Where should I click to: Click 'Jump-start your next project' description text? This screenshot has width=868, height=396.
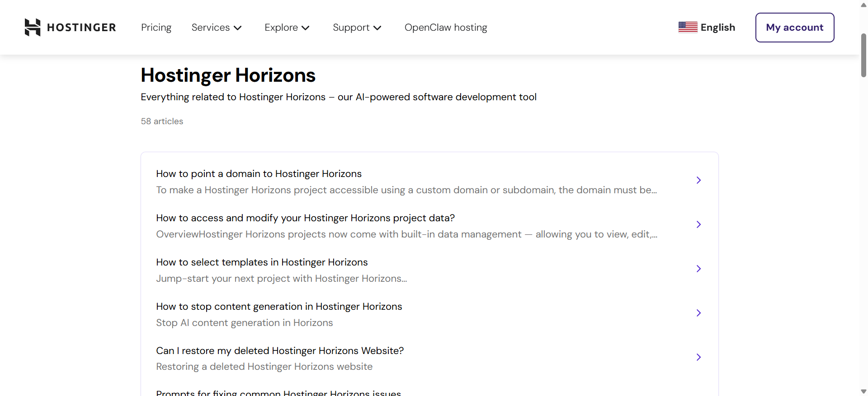point(282,279)
